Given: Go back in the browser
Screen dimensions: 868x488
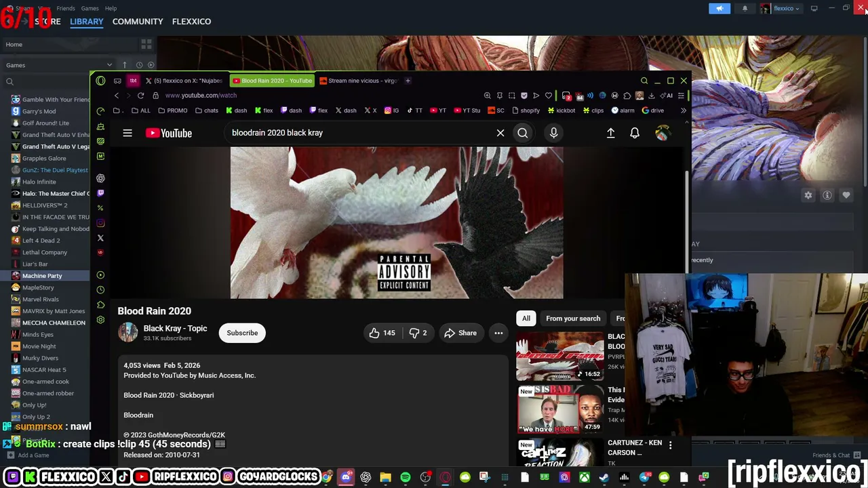Looking at the screenshot, I should pyautogui.click(x=117, y=96).
